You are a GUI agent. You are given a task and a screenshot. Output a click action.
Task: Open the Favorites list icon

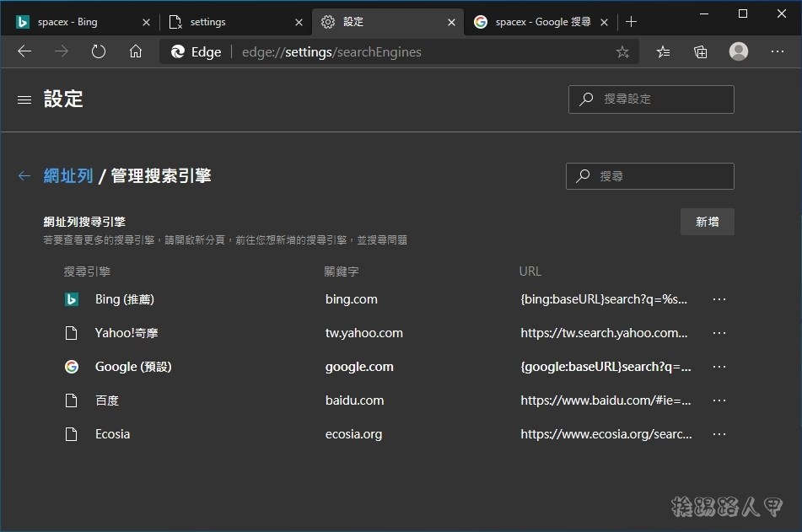(664, 51)
